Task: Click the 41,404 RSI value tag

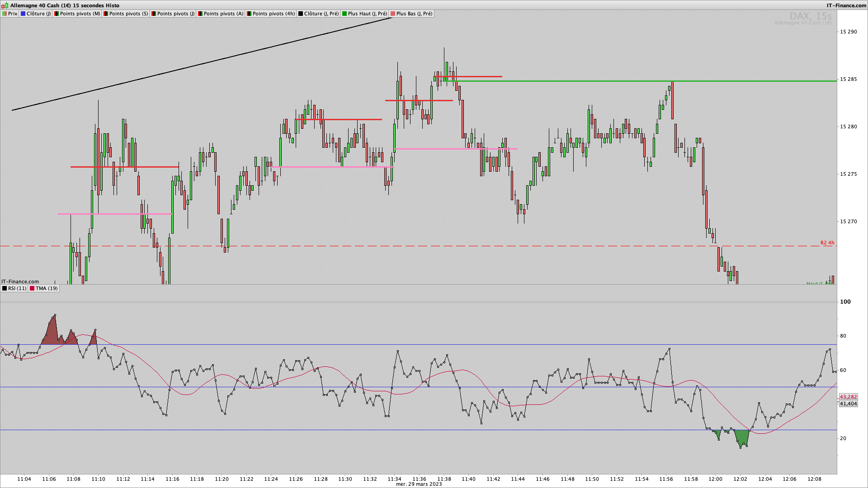Action: coord(848,404)
